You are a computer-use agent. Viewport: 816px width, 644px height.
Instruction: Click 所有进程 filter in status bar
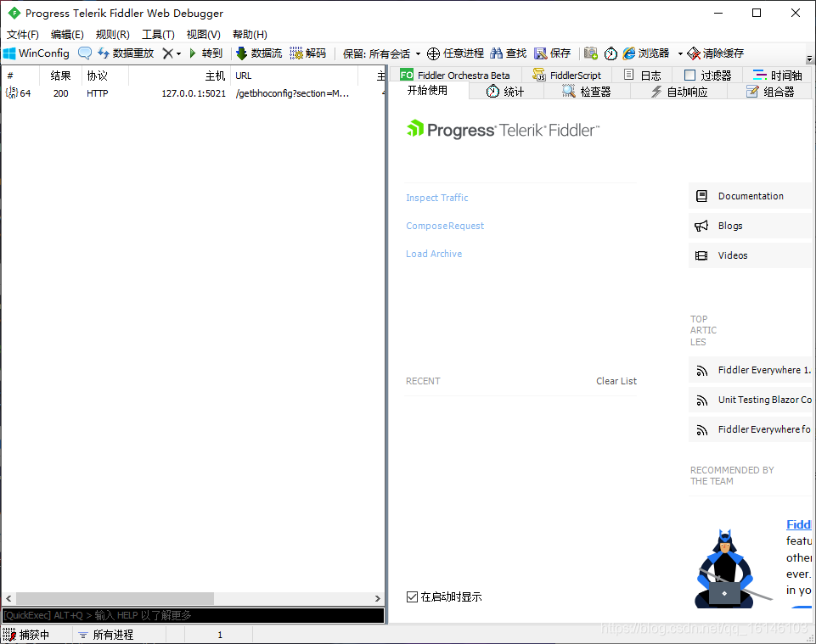pyautogui.click(x=106, y=635)
